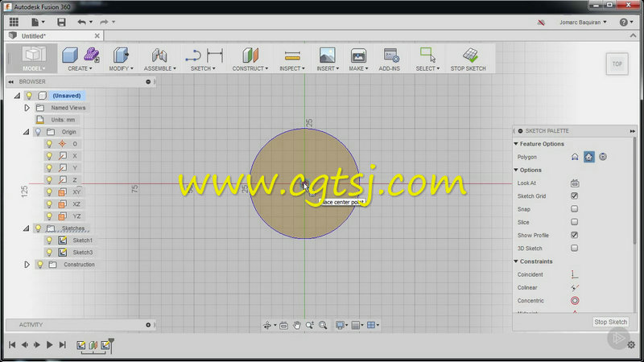The width and height of the screenshot is (644, 362).
Task: Select the Construct plane icon
Action: click(x=250, y=55)
